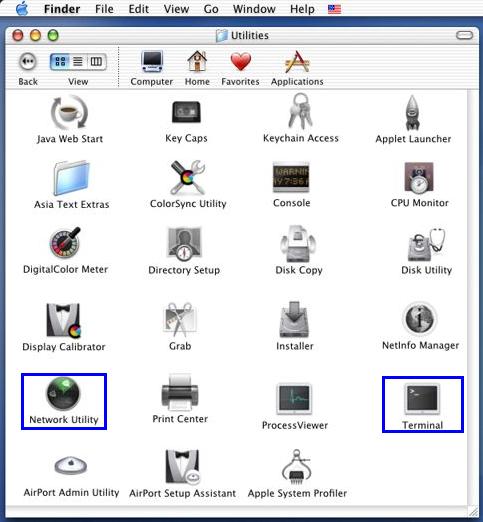
Task: Switch to column view mode
Action: [96, 61]
